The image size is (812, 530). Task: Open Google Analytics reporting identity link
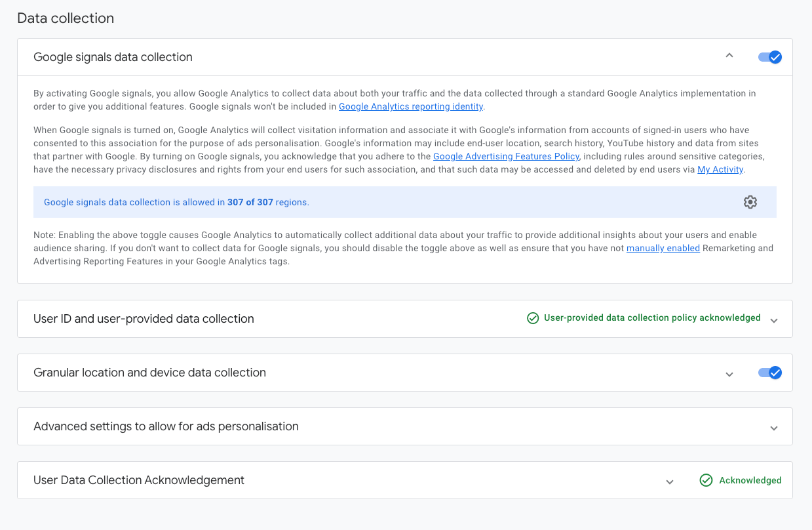(x=411, y=106)
